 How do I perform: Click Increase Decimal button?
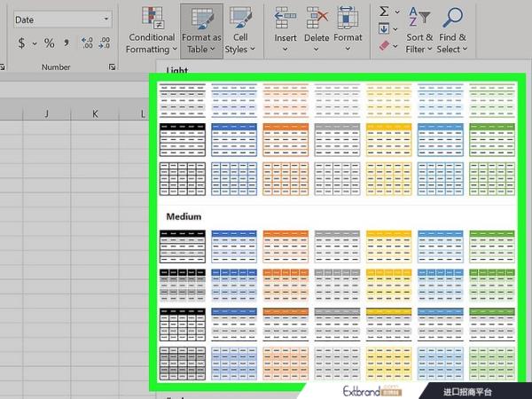(87, 43)
